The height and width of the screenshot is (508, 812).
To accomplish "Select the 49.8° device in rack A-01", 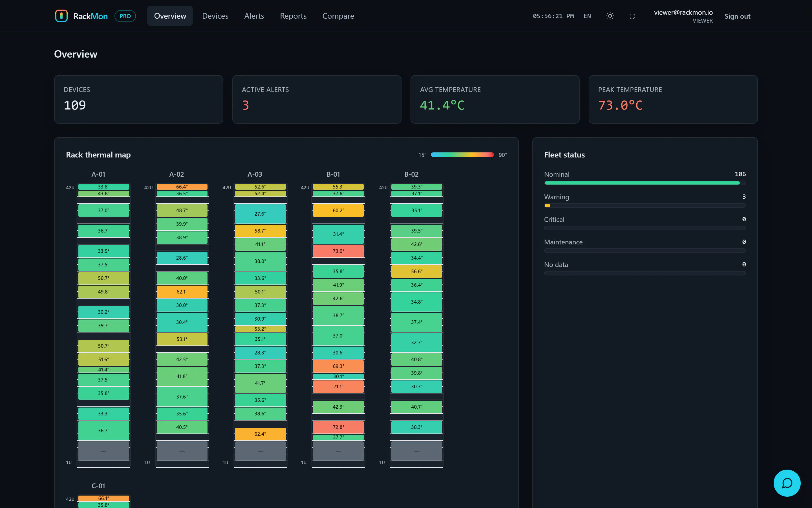I will 104,292.
